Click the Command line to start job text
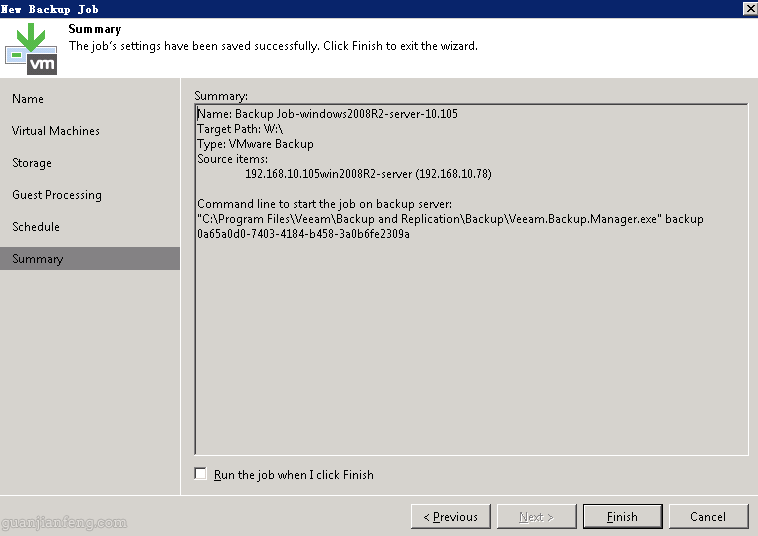758x536 pixels. click(324, 204)
